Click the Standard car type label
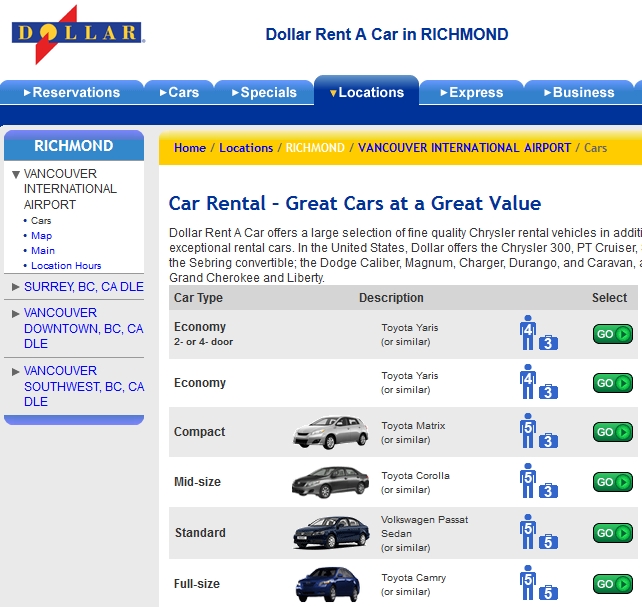The width and height of the screenshot is (642, 607). (x=200, y=533)
